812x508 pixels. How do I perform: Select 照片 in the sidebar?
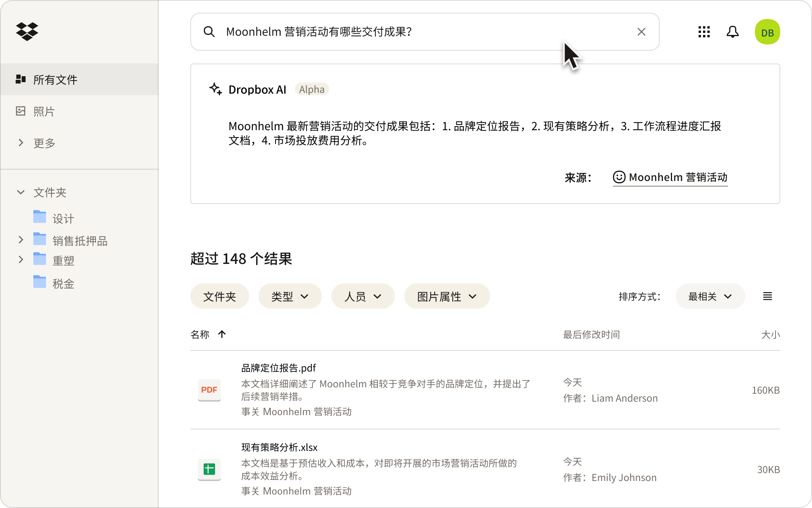click(44, 112)
